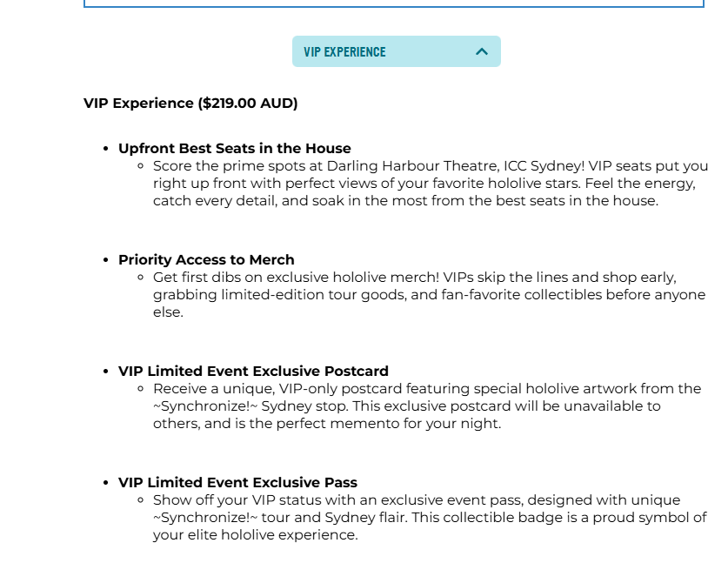Click the bullet dot beside Exclusive Postcard

(106, 372)
